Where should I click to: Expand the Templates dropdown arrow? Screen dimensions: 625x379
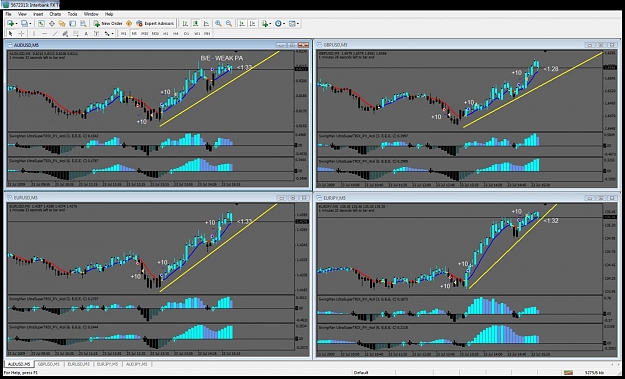298,24
